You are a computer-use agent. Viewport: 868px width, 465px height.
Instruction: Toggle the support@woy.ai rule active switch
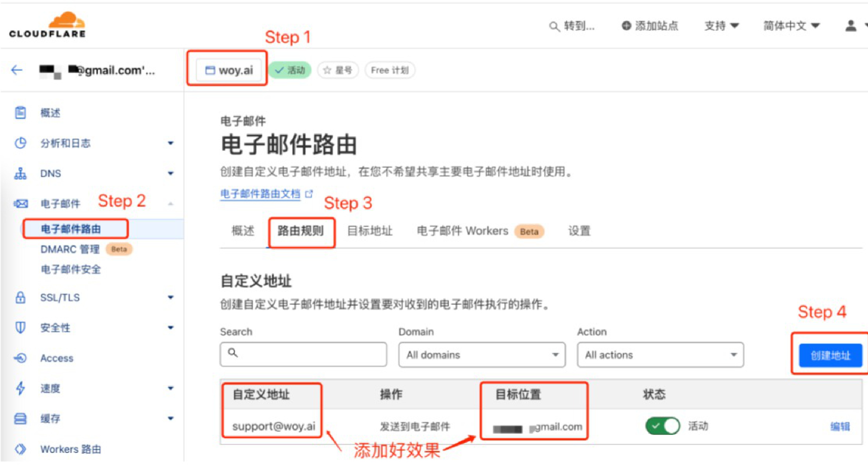662,426
